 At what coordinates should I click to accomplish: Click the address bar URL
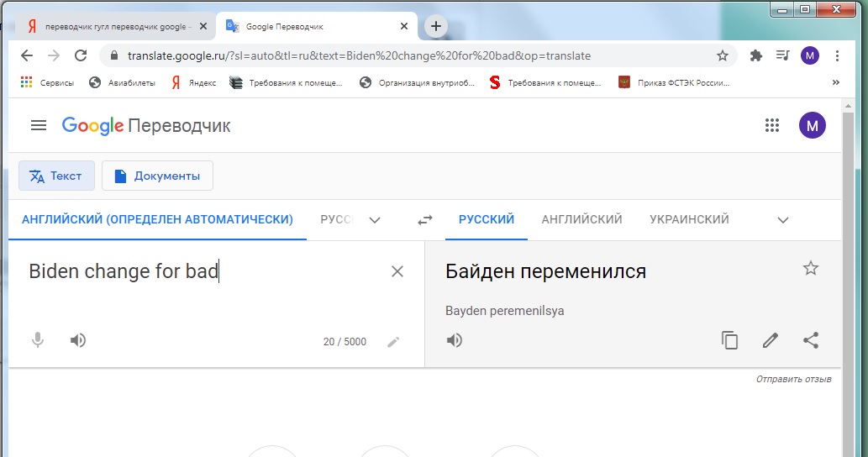pos(359,56)
